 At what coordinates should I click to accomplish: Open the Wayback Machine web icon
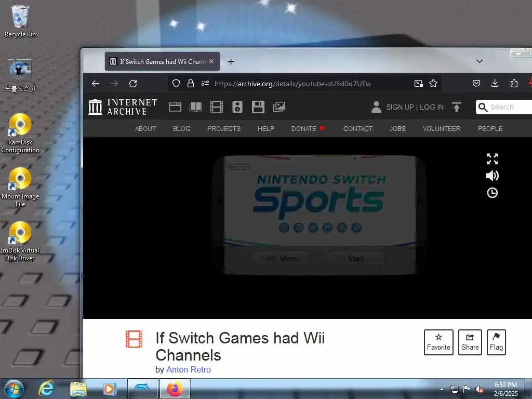(175, 107)
